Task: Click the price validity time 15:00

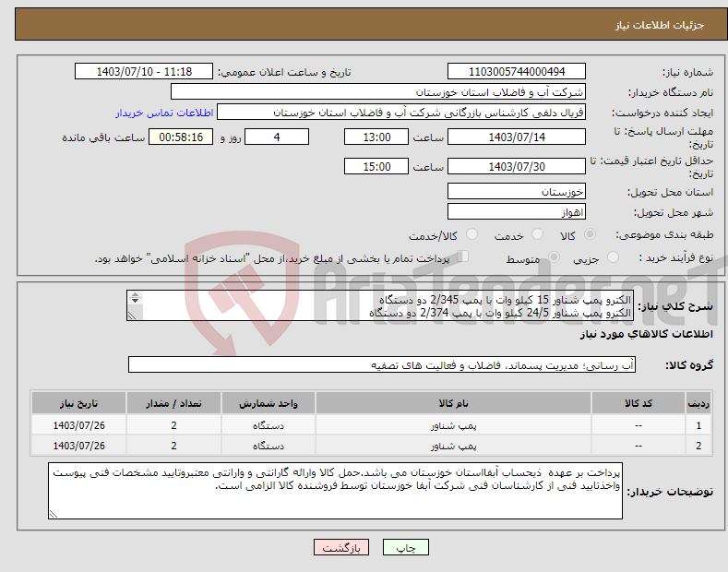Action: [376, 166]
